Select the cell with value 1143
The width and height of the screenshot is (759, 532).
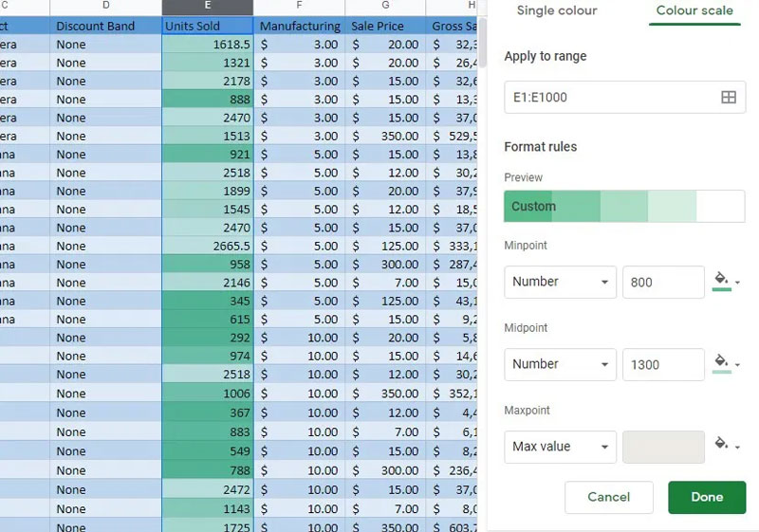pos(207,509)
